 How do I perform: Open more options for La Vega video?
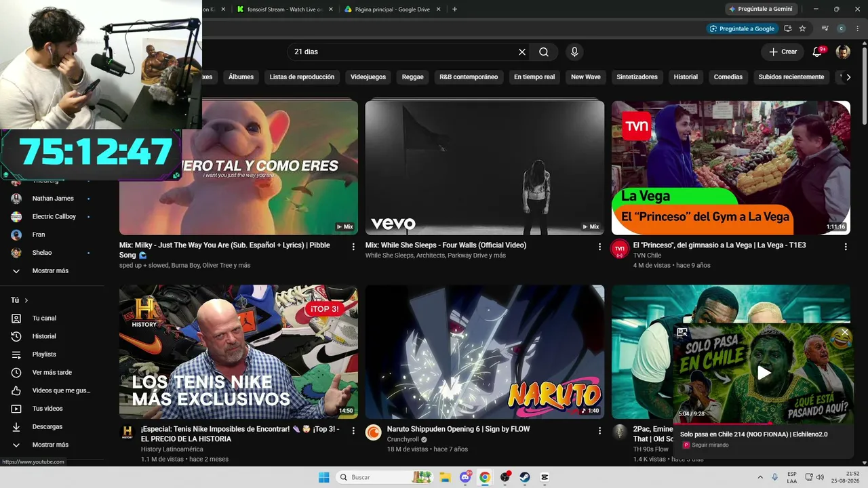tap(846, 247)
